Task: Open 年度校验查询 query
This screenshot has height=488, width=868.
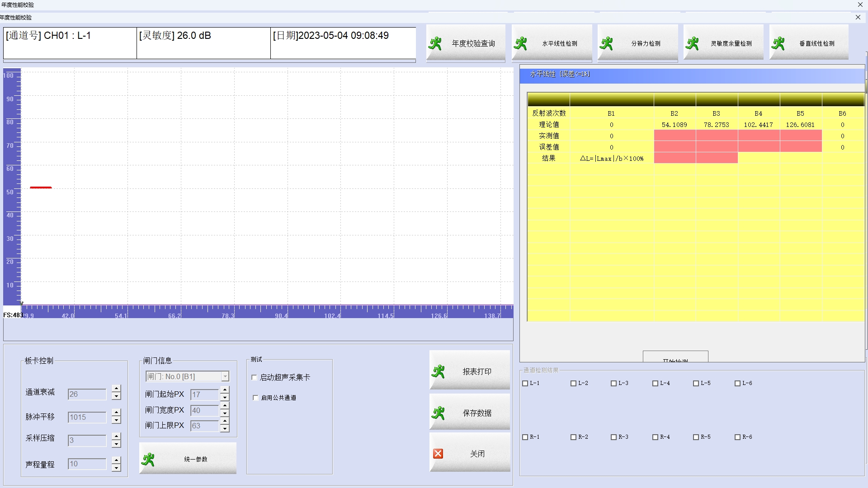Action: (466, 42)
